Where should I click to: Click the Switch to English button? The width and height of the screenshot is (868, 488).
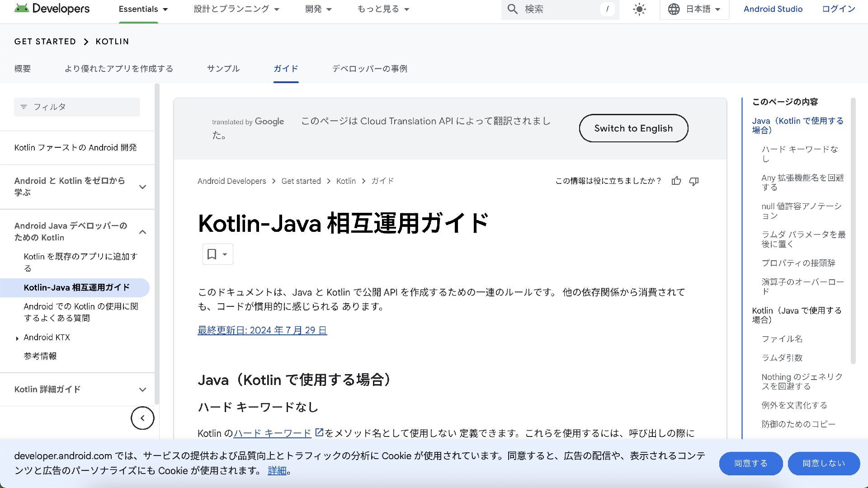(633, 128)
